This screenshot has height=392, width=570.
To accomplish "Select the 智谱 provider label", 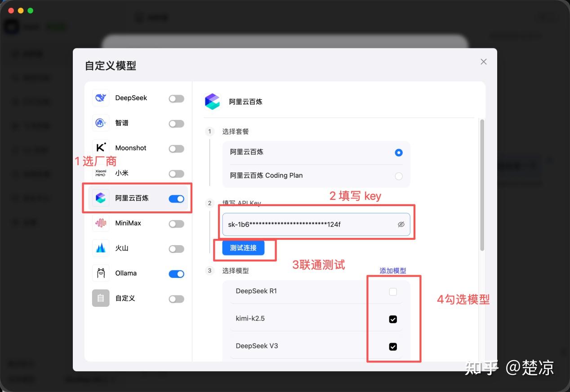I will click(122, 123).
